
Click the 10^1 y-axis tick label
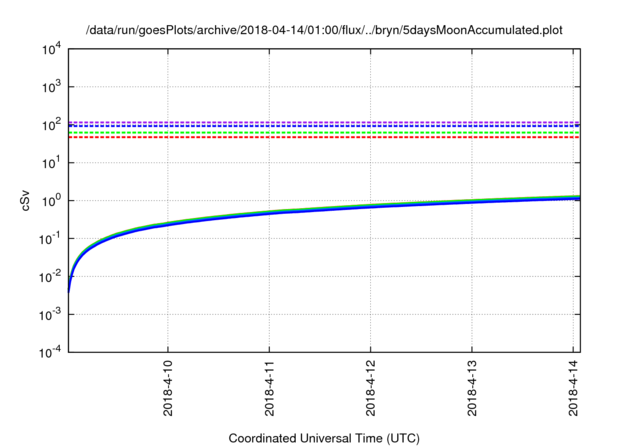point(51,162)
